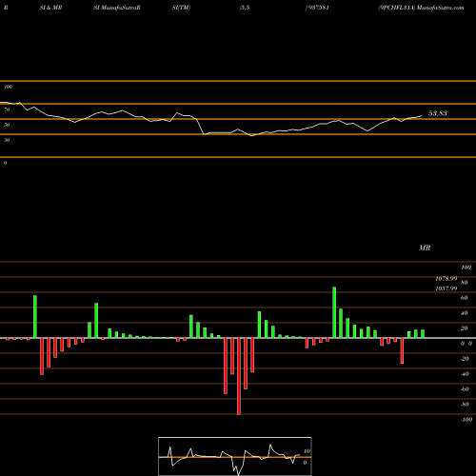This screenshot has width=476, height=476.
Task: Click the RSI value 53.83 label
Action: click(438, 113)
